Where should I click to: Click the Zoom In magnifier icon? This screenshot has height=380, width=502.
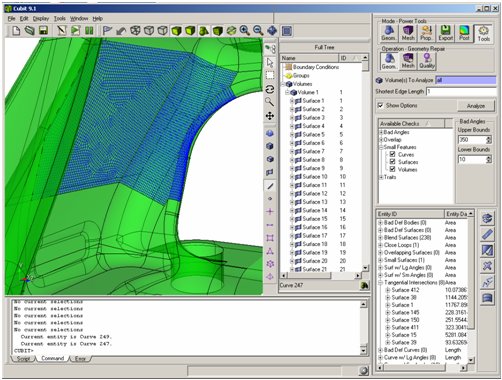245,31
